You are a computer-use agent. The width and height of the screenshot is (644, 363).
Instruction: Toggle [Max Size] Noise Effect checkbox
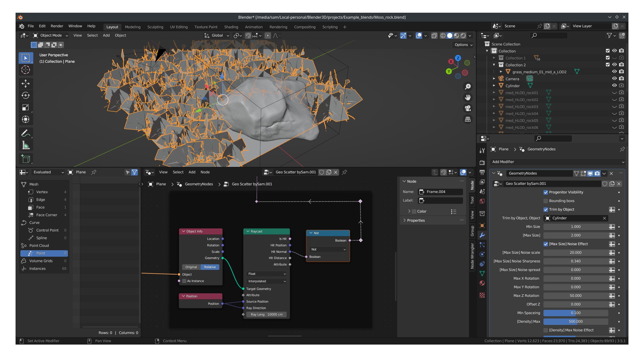[546, 244]
